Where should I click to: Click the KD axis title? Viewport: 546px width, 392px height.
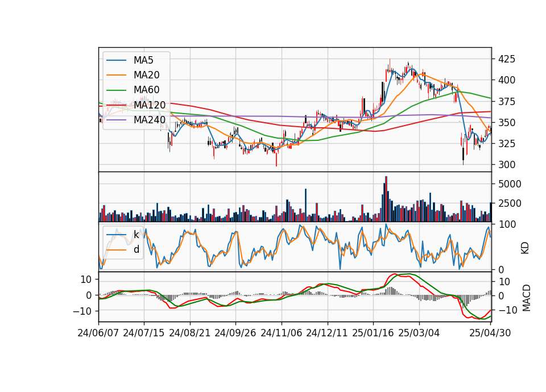click(525, 248)
